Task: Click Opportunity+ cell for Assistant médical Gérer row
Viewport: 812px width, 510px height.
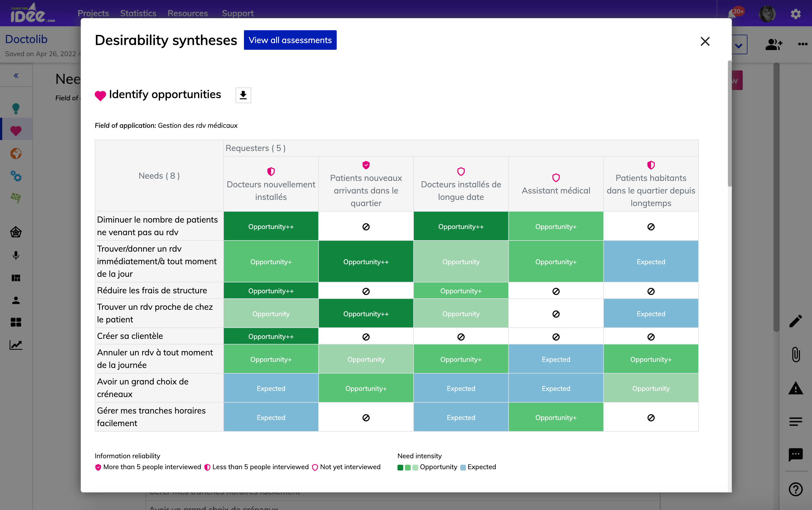Action: 556,417
